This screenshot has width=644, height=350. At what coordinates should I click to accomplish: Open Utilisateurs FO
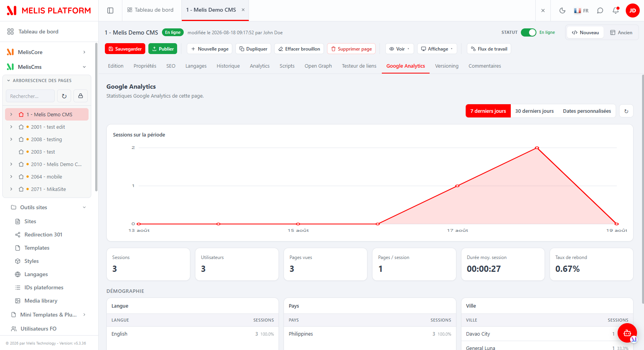pos(38,329)
